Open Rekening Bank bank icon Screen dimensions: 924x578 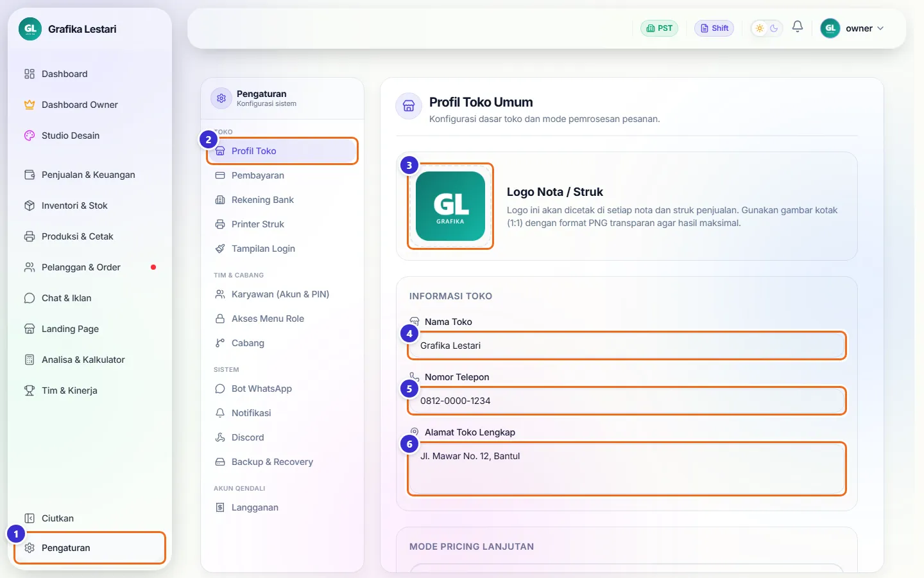[220, 200]
